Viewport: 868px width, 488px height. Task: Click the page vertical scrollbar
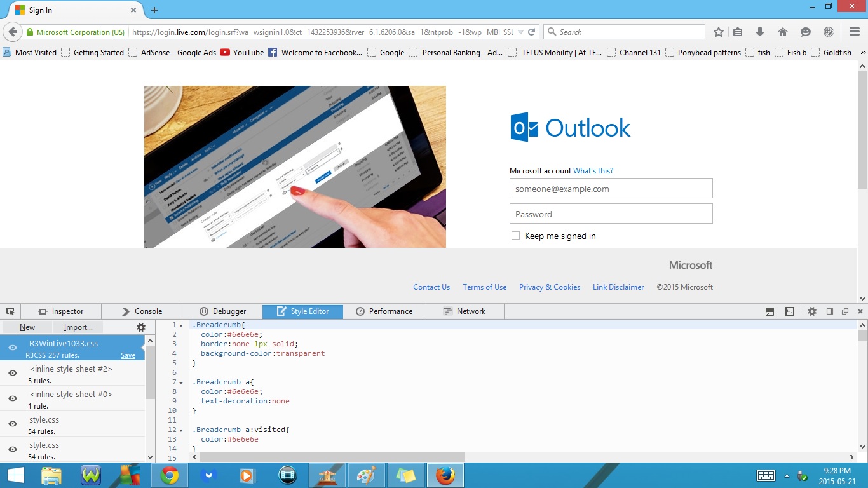862,130
